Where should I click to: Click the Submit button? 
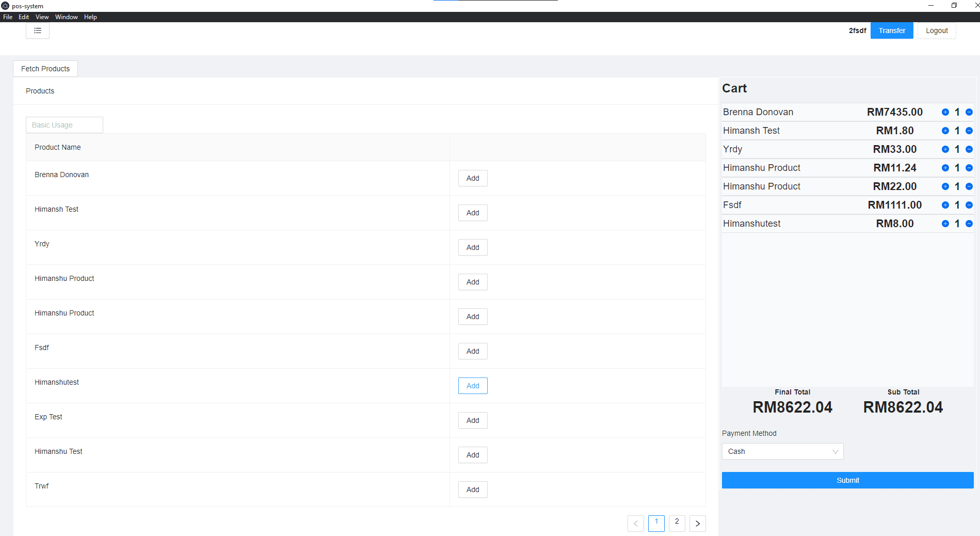(x=847, y=480)
